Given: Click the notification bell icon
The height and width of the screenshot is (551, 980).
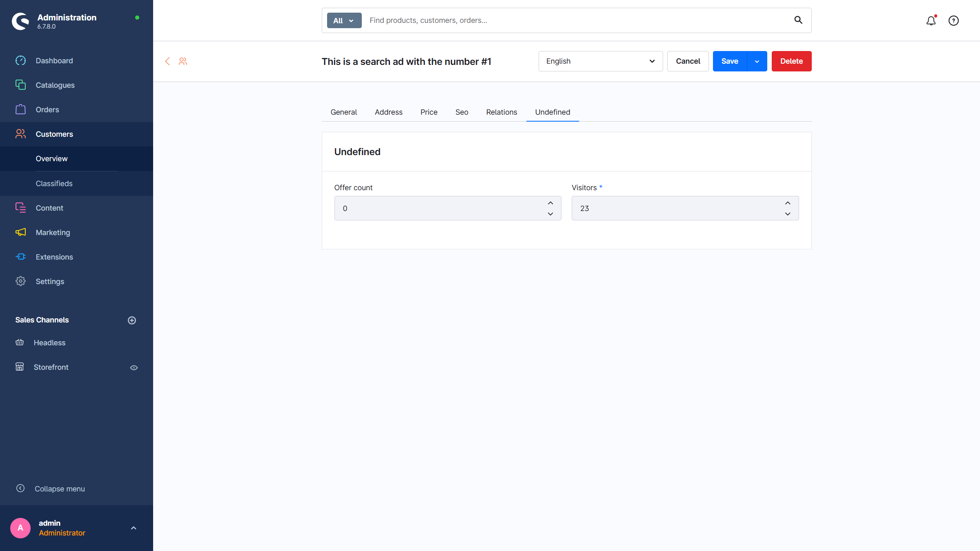Looking at the screenshot, I should [931, 20].
